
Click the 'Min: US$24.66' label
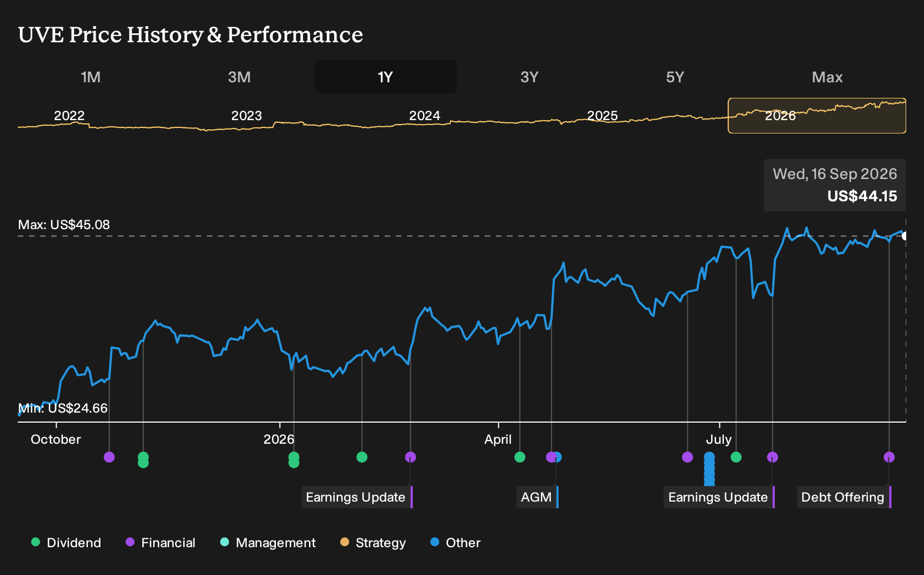pos(63,408)
